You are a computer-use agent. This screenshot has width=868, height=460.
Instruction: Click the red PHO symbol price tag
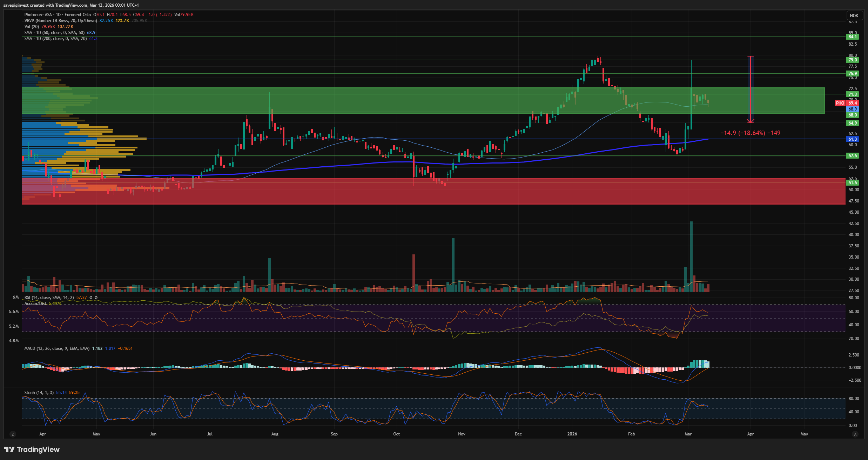click(840, 103)
